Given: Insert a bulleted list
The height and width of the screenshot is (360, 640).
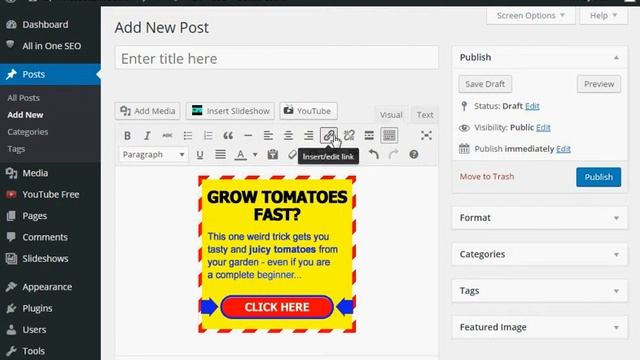Looking at the screenshot, I should pyautogui.click(x=187, y=136).
